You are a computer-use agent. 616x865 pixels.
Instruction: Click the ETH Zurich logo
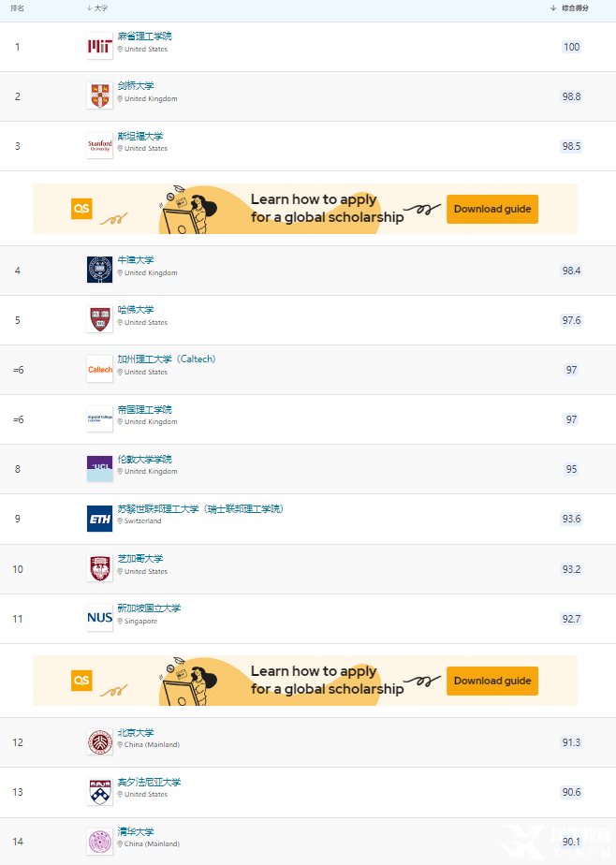pos(100,520)
